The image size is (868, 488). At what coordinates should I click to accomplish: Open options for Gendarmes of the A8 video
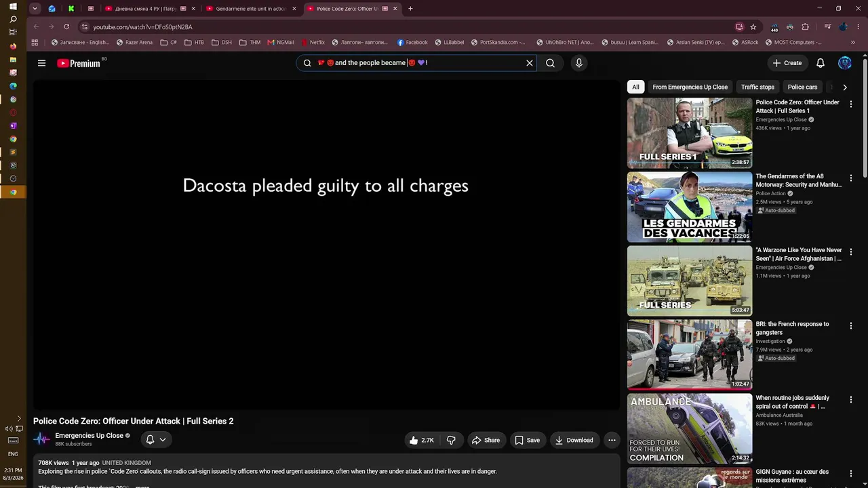tap(851, 178)
